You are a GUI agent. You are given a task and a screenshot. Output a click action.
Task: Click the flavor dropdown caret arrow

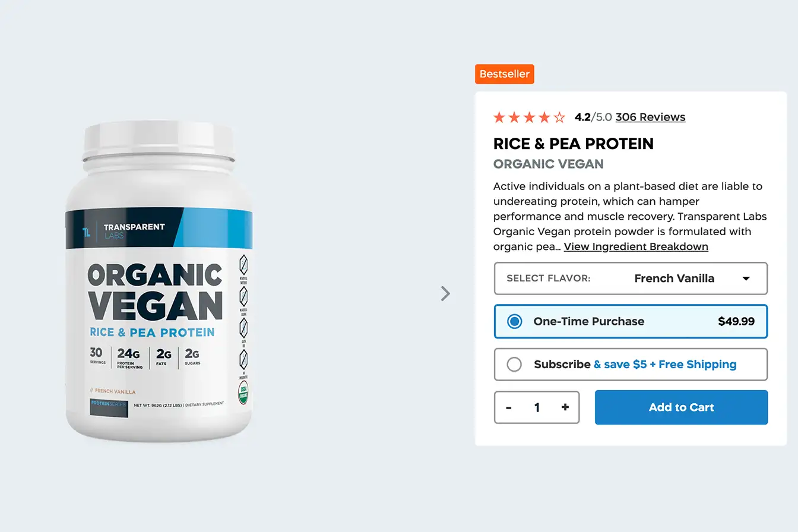pos(746,278)
